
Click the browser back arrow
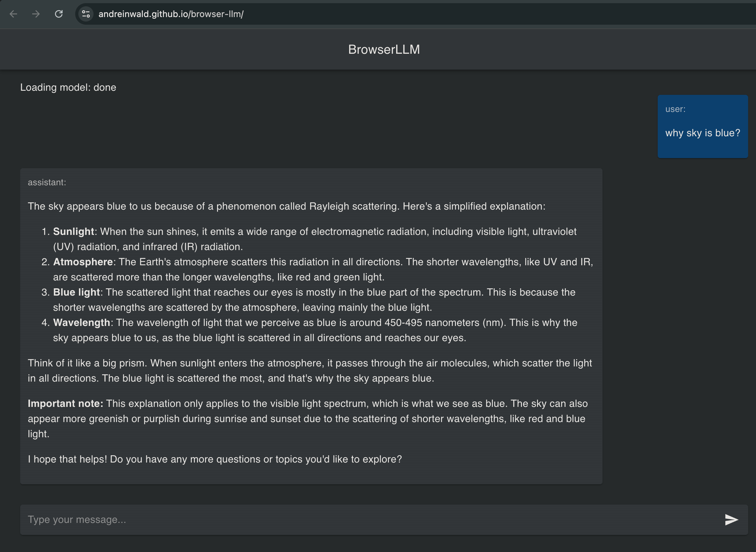pyautogui.click(x=13, y=14)
